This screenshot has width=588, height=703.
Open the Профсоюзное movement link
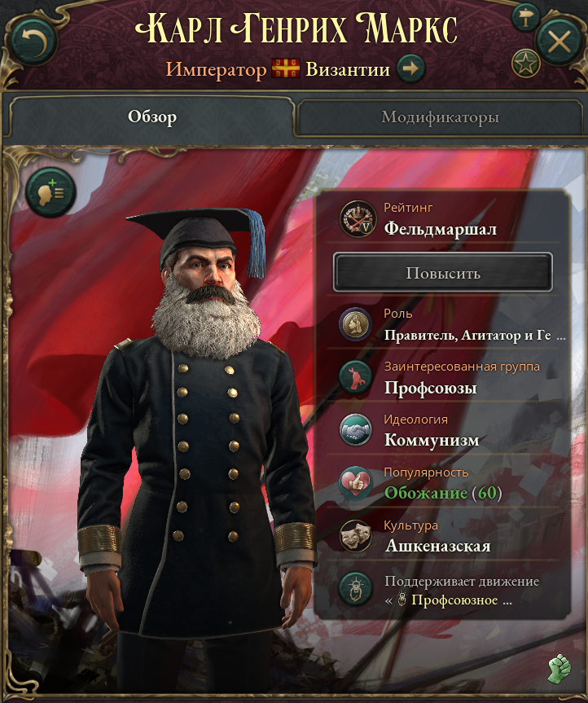pyautogui.click(x=461, y=600)
